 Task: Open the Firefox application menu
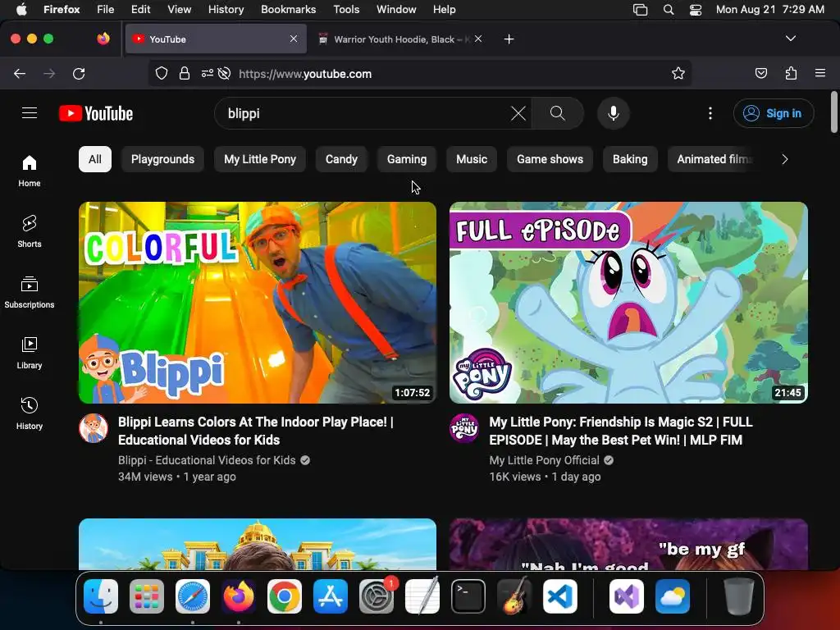click(820, 73)
